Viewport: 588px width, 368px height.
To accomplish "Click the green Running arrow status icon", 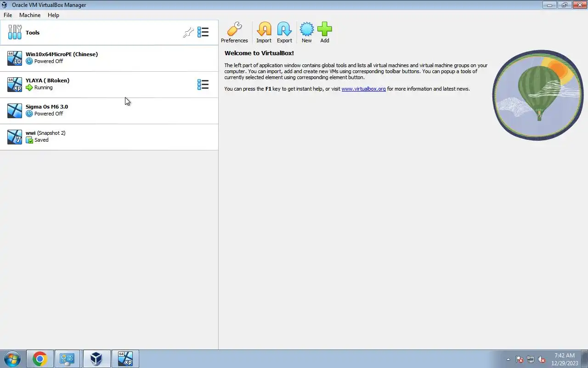I will [x=29, y=87].
